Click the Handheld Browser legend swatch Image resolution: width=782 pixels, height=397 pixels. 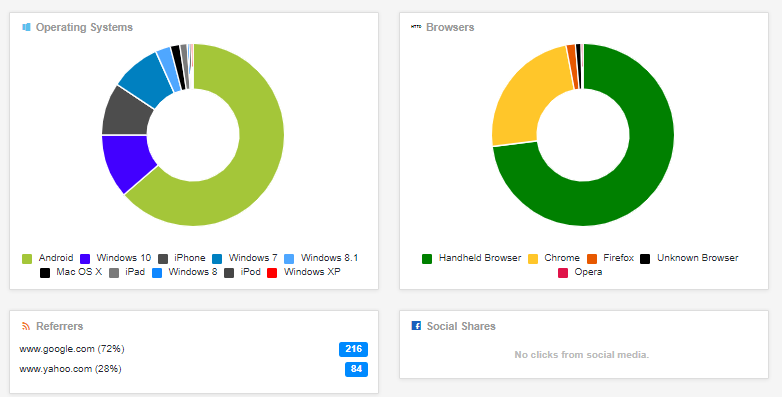point(427,258)
